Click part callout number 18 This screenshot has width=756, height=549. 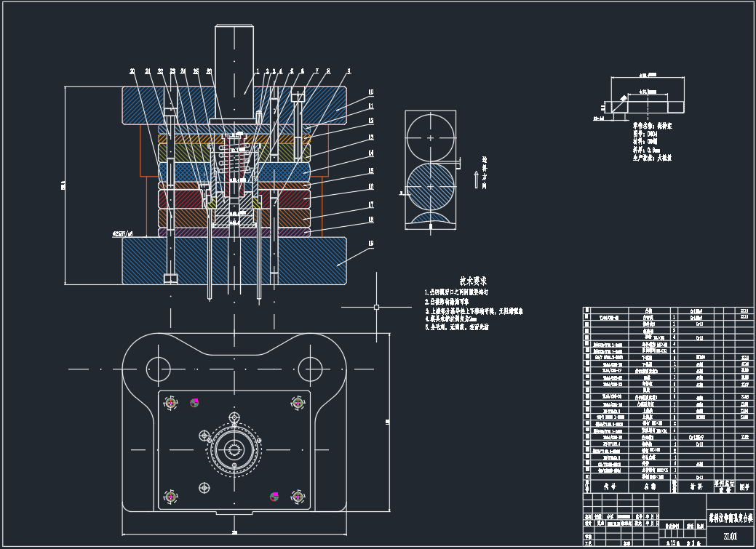point(371,220)
